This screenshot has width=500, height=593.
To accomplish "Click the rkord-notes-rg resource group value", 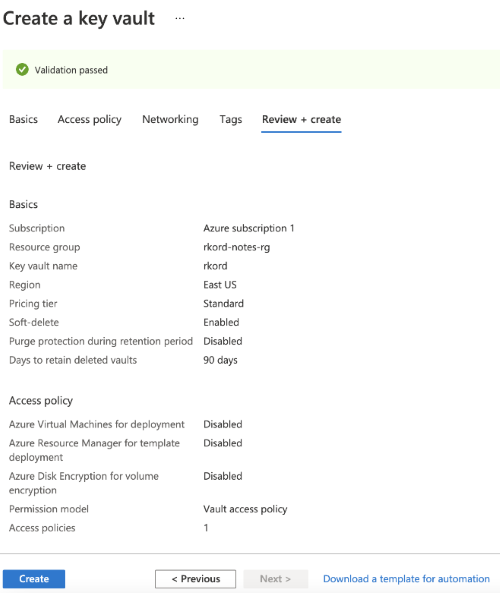I will click(237, 247).
